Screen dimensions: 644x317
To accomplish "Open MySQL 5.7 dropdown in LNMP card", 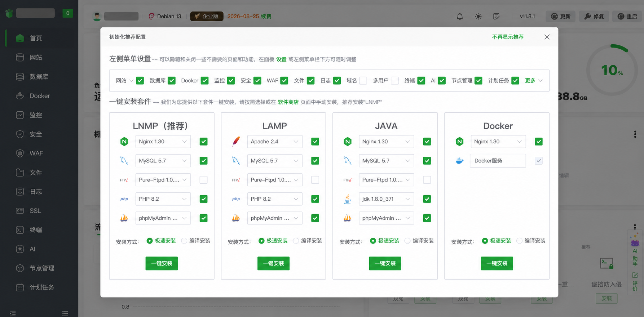I will [x=163, y=161].
